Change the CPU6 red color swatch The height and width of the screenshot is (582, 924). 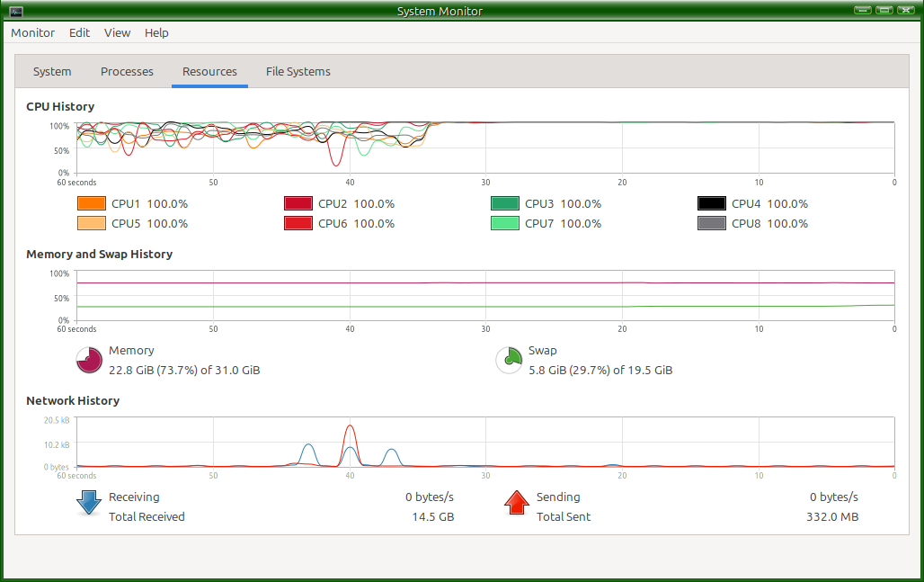[298, 223]
